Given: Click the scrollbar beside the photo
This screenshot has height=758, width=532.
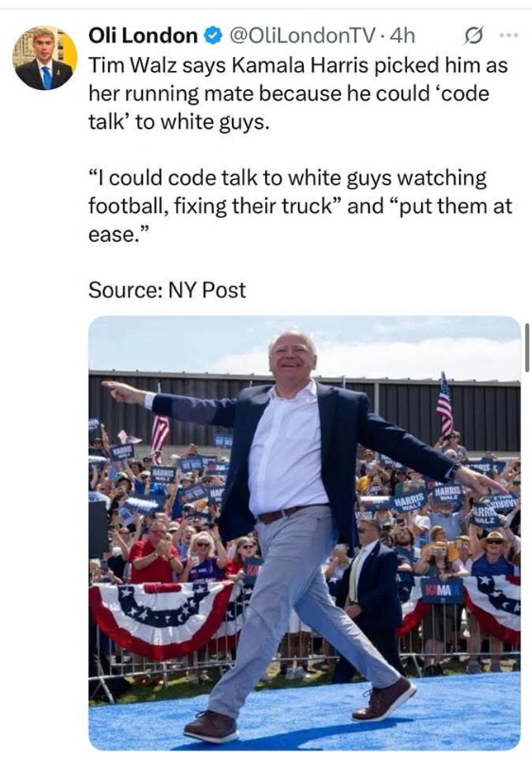Looking at the screenshot, I should coord(526,348).
